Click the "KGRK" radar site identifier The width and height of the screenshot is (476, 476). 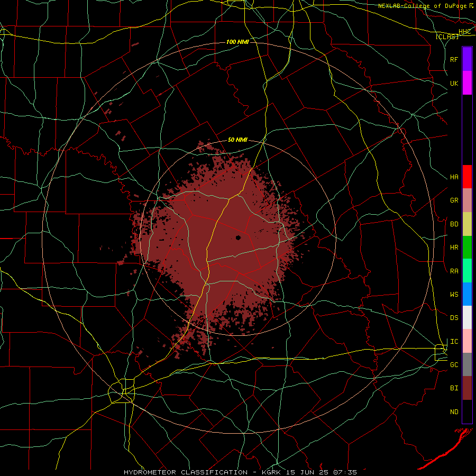pyautogui.click(x=271, y=472)
